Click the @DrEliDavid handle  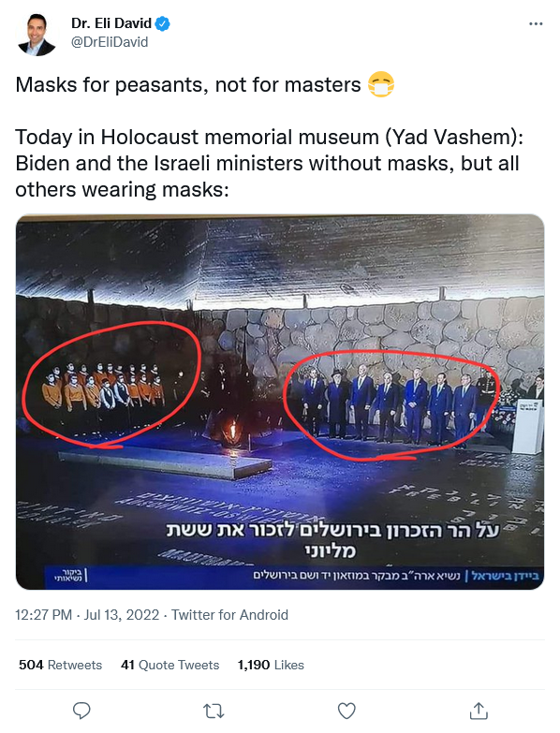pos(110,42)
